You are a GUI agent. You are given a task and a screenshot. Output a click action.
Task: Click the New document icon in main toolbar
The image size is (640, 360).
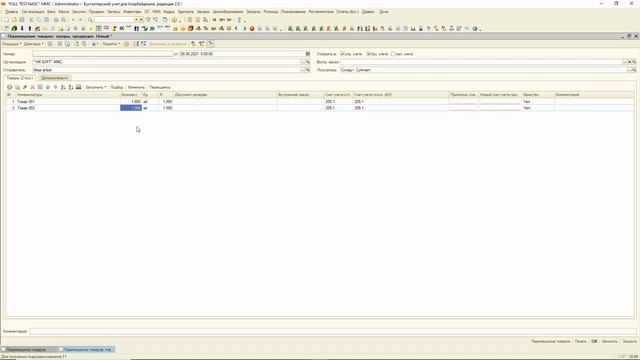tap(7, 20)
